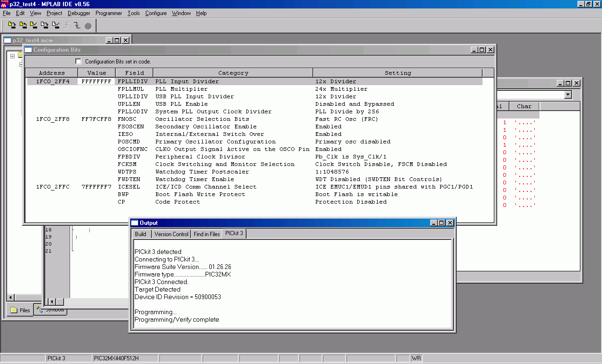Collapse the top project tree node
The height and width of the screenshot is (364, 602).
13,55
